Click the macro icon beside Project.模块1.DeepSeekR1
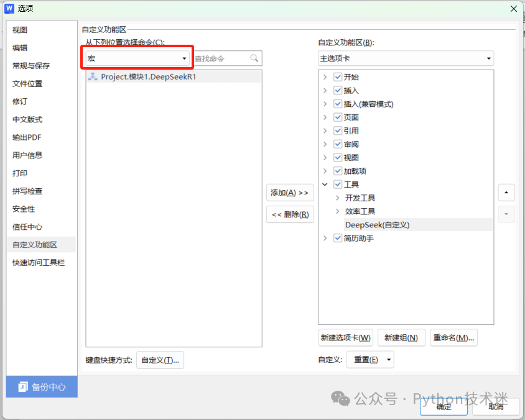This screenshot has width=525, height=420. [93, 76]
